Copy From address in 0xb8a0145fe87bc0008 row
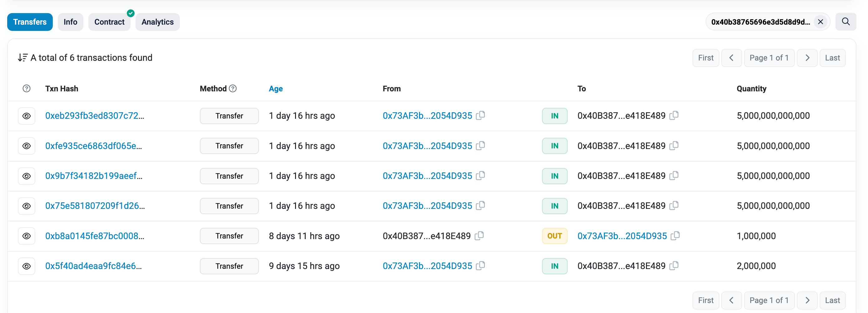 (x=479, y=236)
